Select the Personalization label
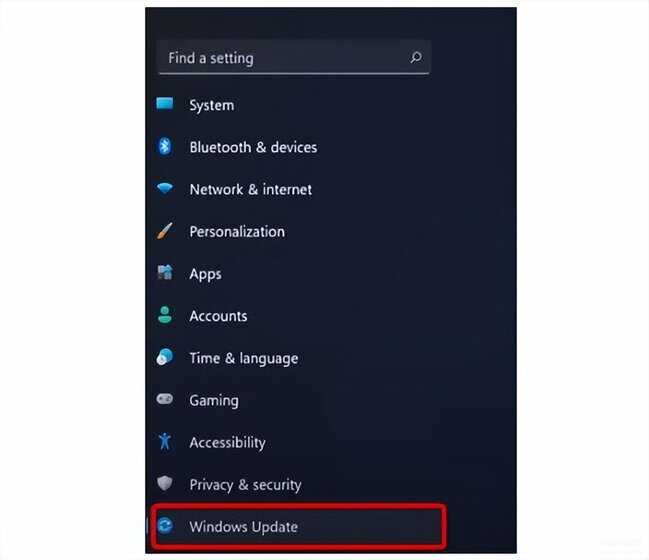Image resolution: width=649 pixels, height=560 pixels. click(237, 232)
